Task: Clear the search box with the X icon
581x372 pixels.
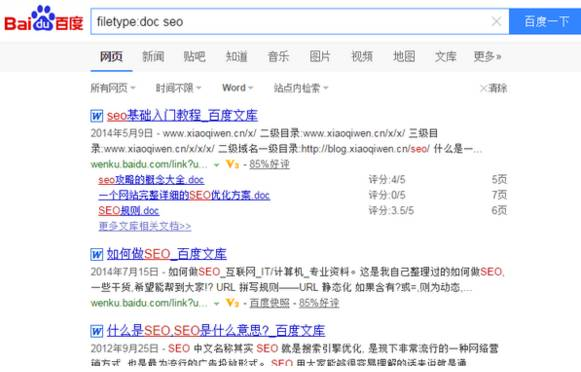Action: point(496,21)
